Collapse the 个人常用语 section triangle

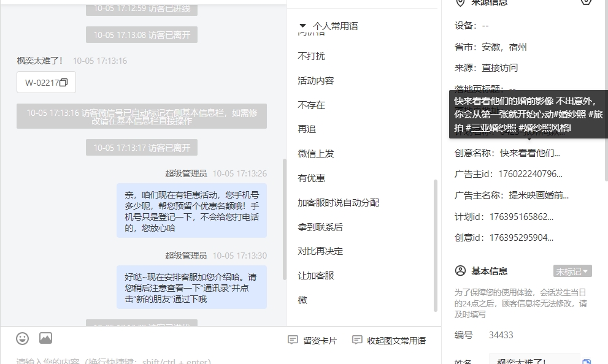[302, 26]
